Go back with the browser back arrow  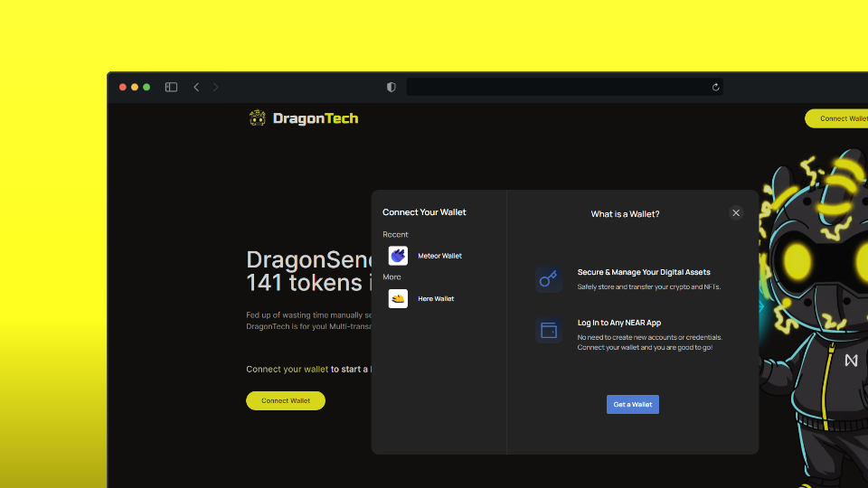[196, 87]
